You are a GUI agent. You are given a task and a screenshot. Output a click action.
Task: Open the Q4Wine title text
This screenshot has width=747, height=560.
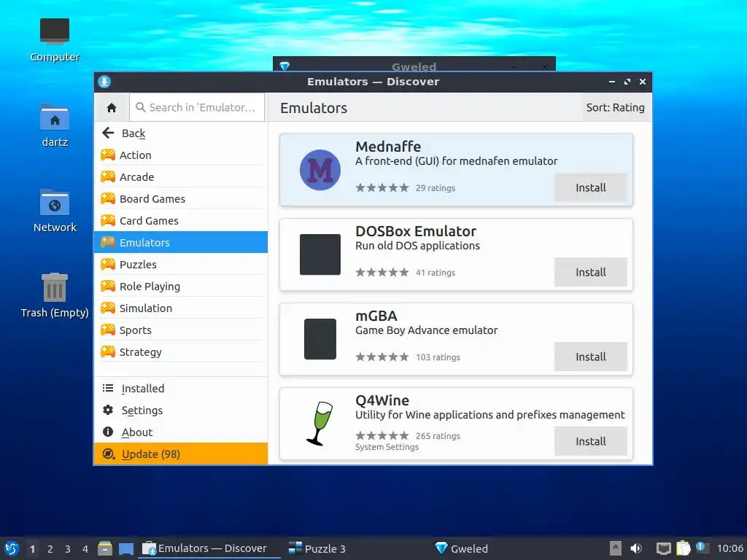[382, 400]
